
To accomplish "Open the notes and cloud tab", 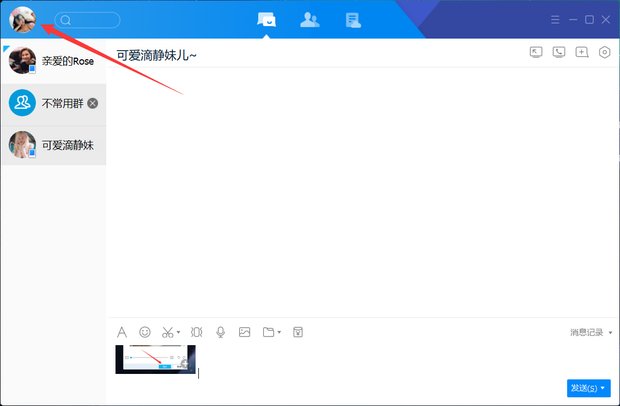I will pyautogui.click(x=353, y=20).
